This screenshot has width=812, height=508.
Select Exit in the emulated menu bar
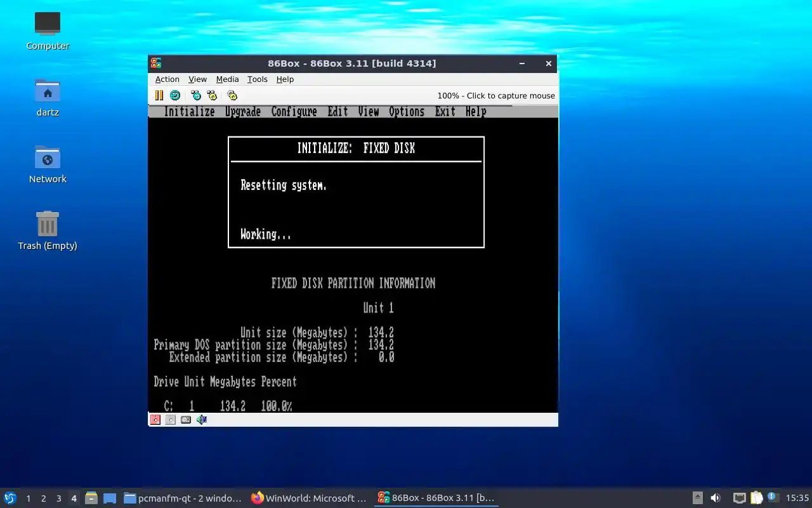tap(445, 112)
